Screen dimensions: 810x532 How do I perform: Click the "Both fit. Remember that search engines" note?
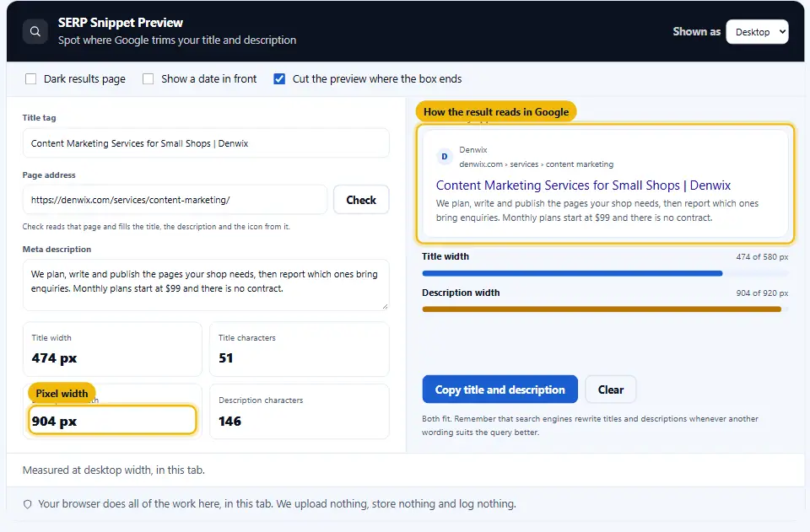[590, 426]
